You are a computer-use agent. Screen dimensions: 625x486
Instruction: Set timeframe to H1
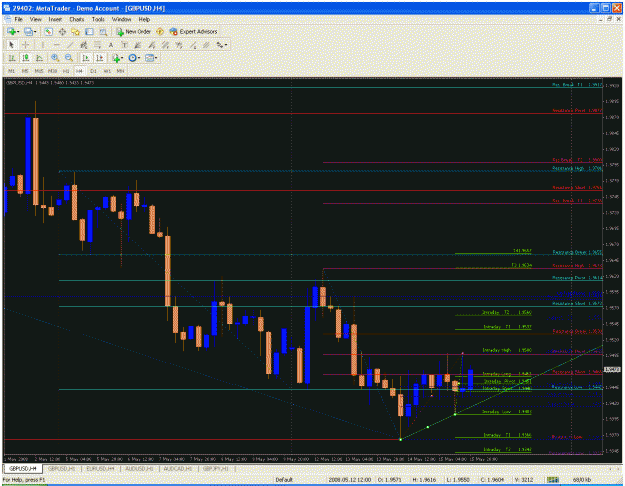pos(66,71)
